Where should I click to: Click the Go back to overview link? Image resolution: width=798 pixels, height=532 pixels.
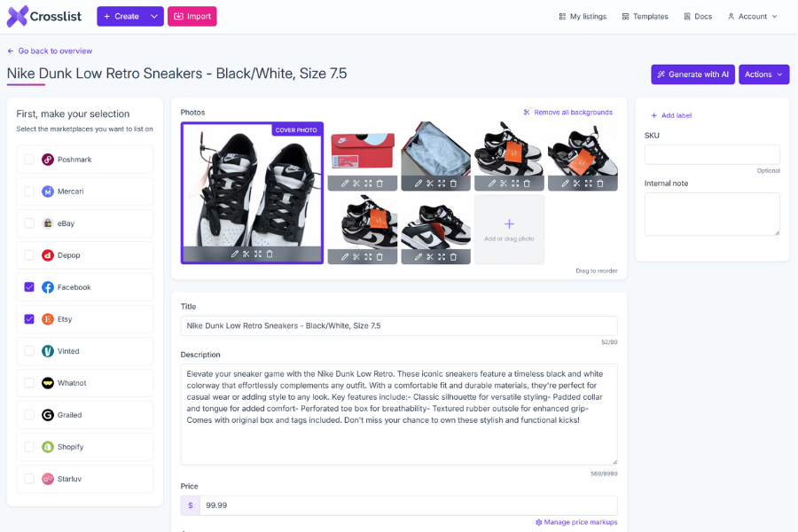coord(50,51)
